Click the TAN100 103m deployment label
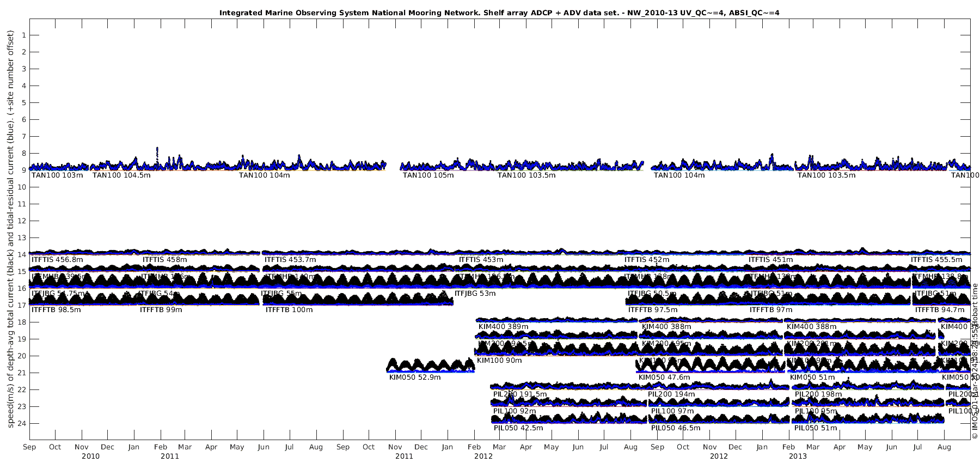 [x=57, y=175]
